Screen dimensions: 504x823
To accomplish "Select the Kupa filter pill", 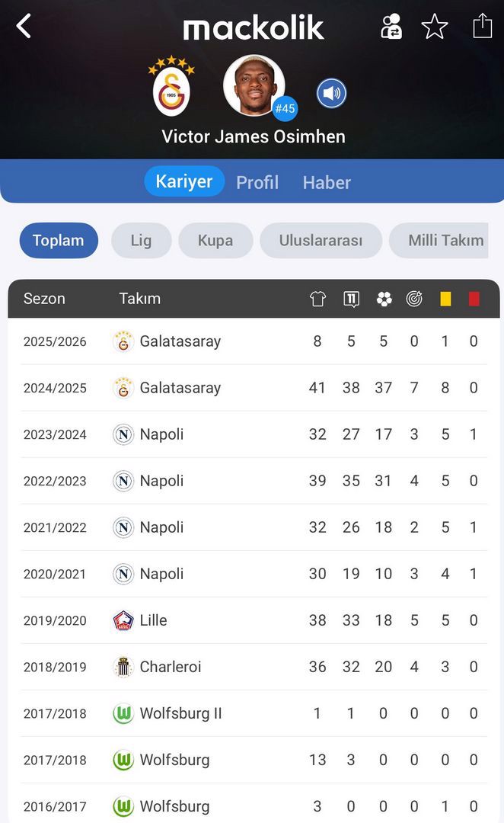I will (x=215, y=241).
